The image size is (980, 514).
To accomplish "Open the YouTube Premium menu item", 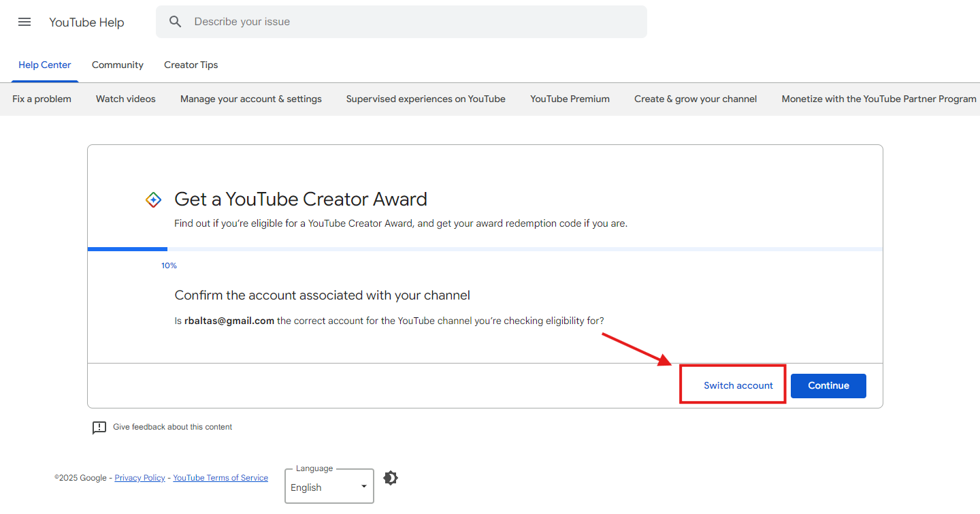I will [570, 99].
